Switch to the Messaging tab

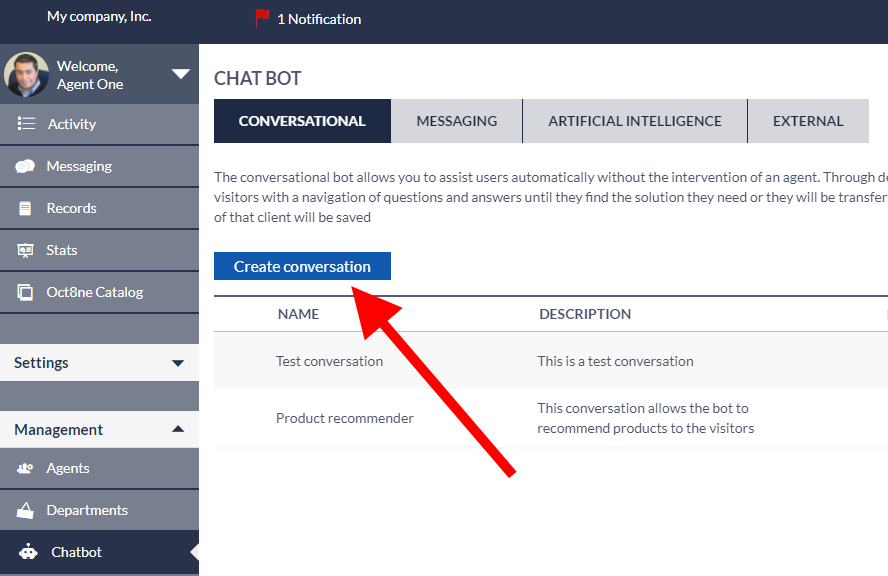pos(456,121)
